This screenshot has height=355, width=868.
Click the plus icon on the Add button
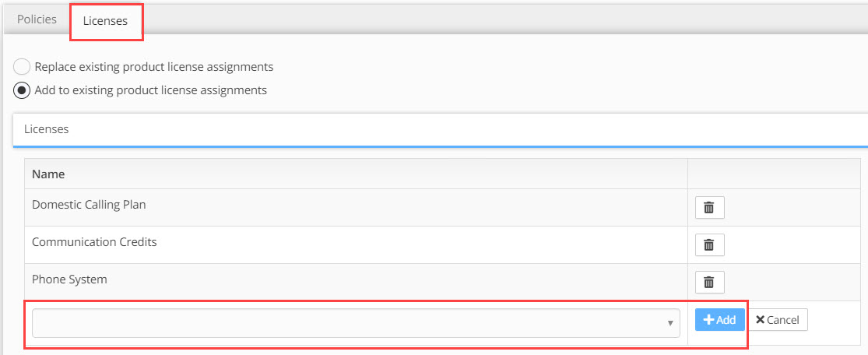(708, 319)
